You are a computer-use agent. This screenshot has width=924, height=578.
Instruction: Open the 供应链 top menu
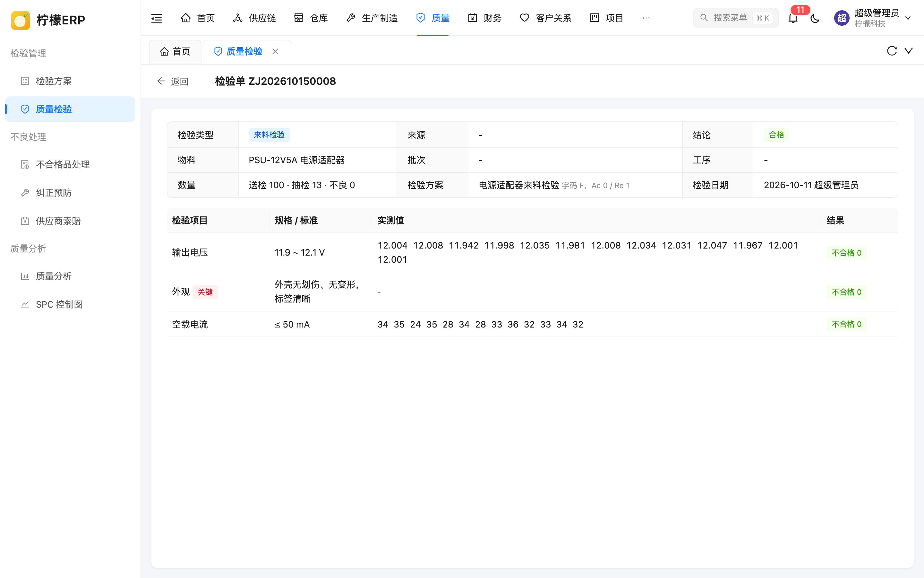tap(254, 18)
